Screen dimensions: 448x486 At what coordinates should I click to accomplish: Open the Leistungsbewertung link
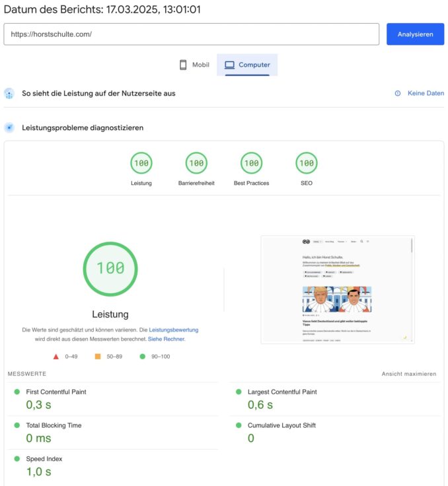tap(173, 330)
